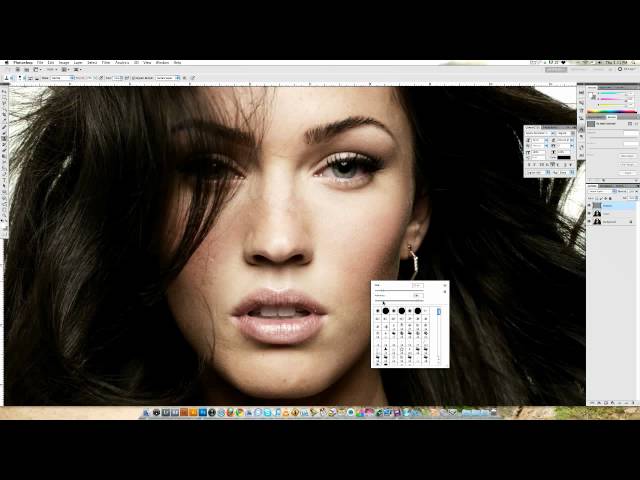Open the Layer menu
640x480 pixels.
[x=78, y=62]
